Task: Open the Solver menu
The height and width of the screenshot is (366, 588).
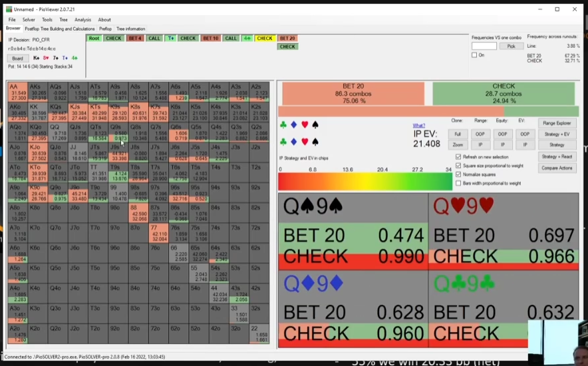Action: tap(29, 19)
